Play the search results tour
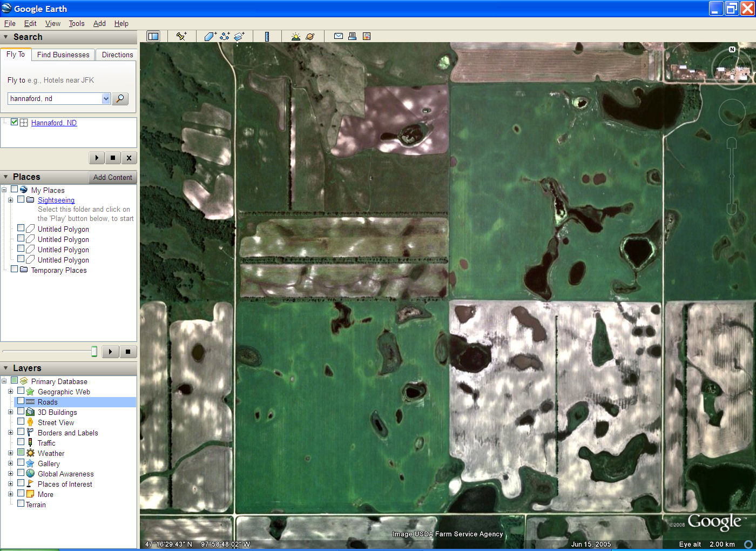This screenshot has width=756, height=551. pyautogui.click(x=97, y=158)
